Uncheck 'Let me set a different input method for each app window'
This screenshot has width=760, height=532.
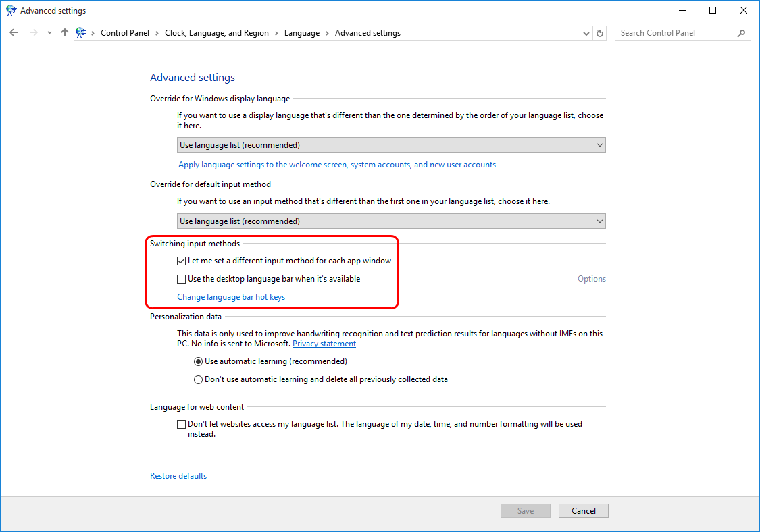tap(181, 261)
